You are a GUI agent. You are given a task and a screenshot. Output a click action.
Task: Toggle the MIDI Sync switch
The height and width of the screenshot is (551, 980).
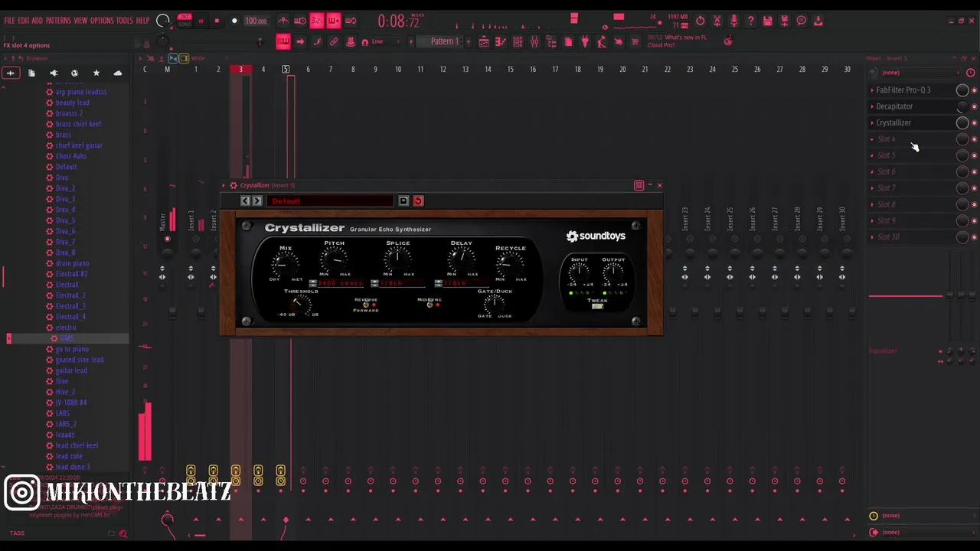(430, 304)
